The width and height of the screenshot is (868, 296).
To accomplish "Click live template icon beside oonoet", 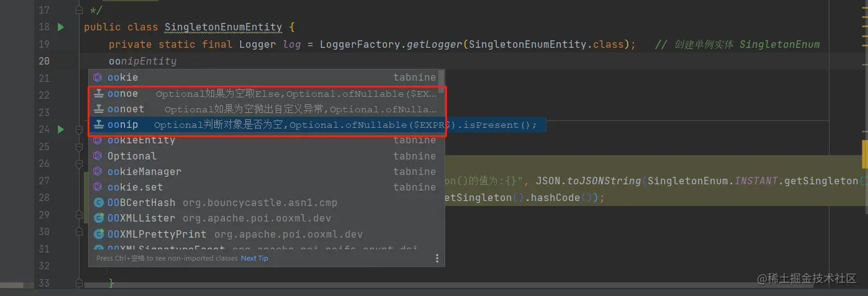I will click(97, 109).
